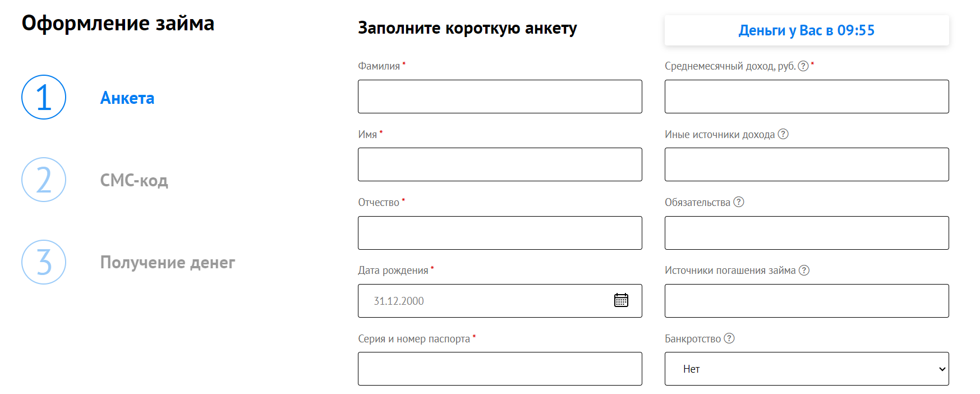Select step 1 circle icon

point(44,97)
